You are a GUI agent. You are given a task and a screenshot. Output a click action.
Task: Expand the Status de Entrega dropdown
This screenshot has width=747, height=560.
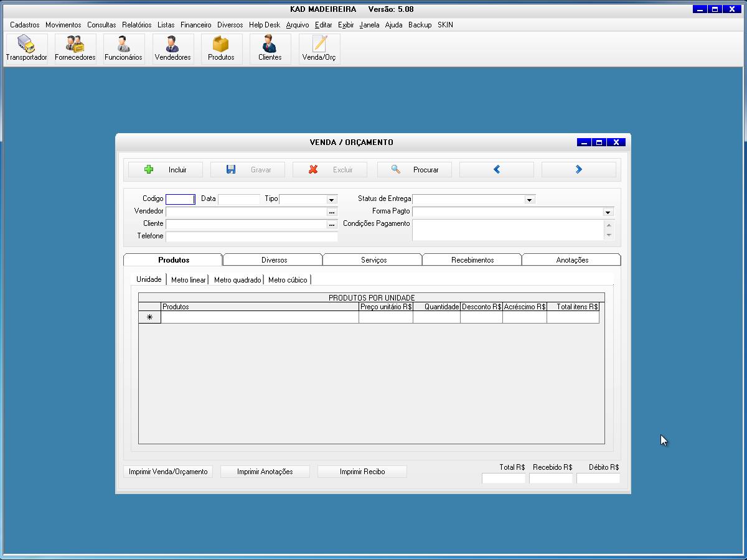tap(530, 200)
